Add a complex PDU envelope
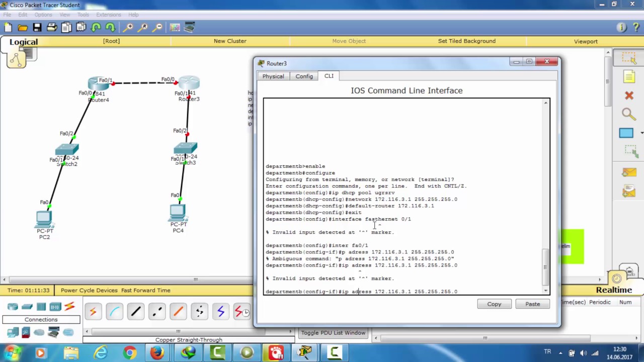Image resolution: width=644 pixels, height=362 pixels. click(x=629, y=192)
